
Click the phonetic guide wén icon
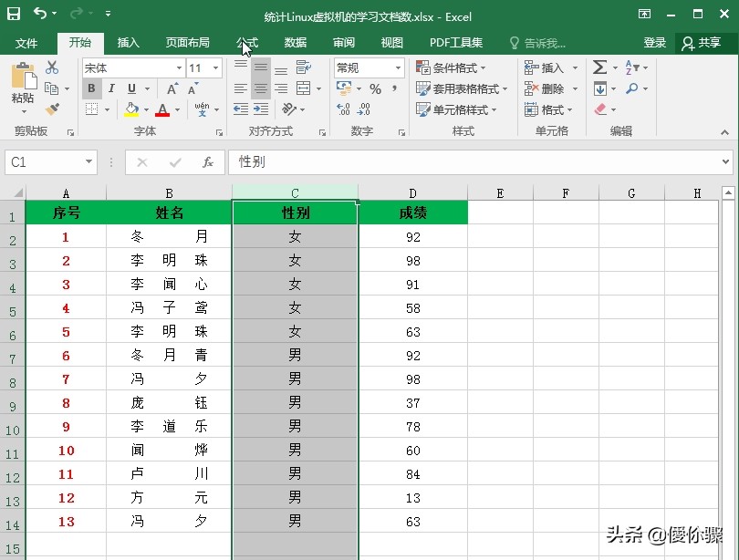pyautogui.click(x=202, y=109)
